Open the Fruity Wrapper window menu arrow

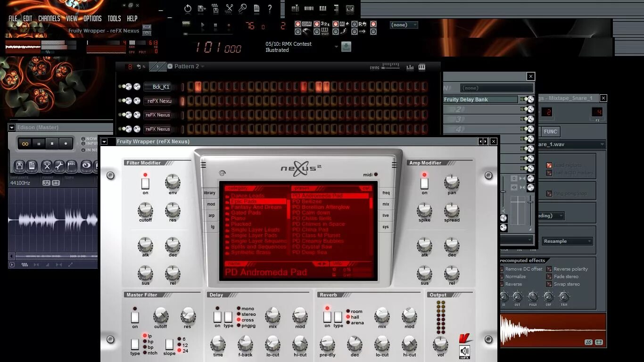pos(104,141)
